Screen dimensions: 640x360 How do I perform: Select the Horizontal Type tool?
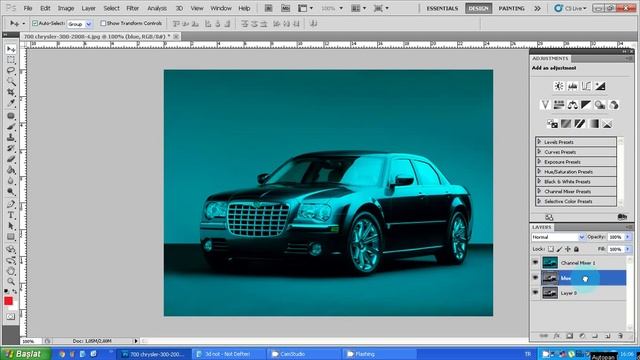coord(11,215)
